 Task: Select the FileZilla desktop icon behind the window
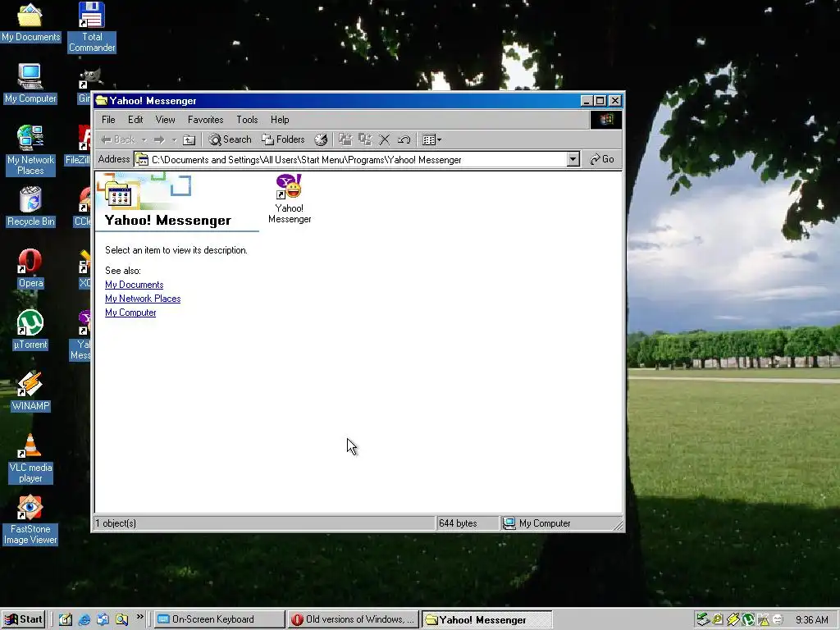pyautogui.click(x=79, y=144)
